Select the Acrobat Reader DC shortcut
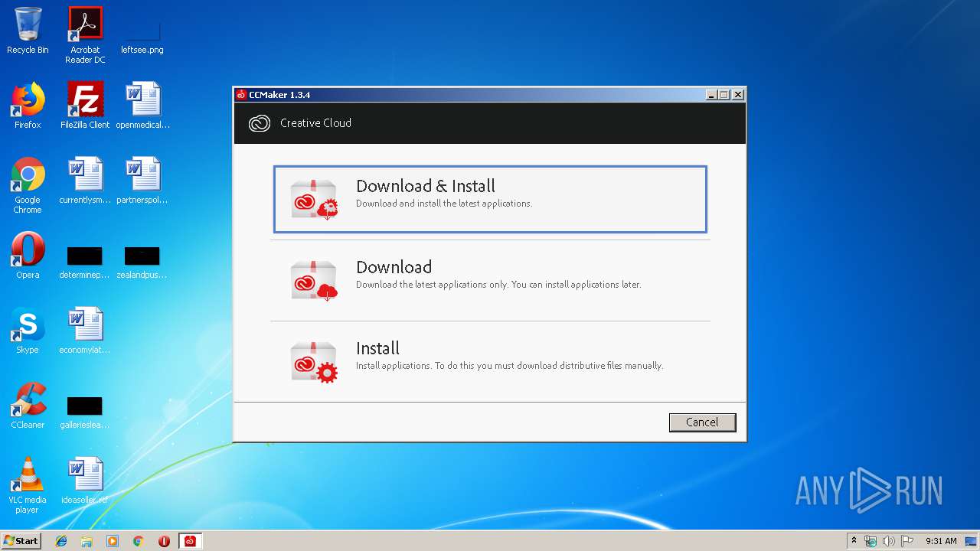This screenshot has height=551, width=980. pos(85,35)
